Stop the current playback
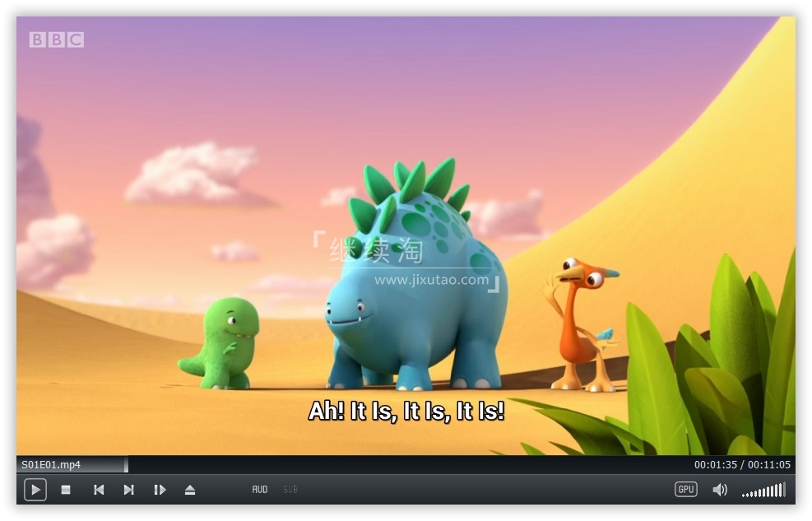 (x=66, y=489)
